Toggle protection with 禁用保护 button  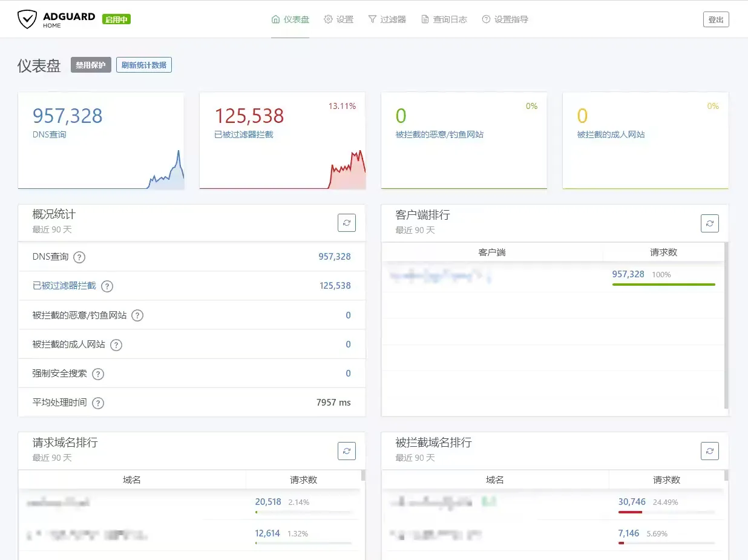(x=91, y=65)
